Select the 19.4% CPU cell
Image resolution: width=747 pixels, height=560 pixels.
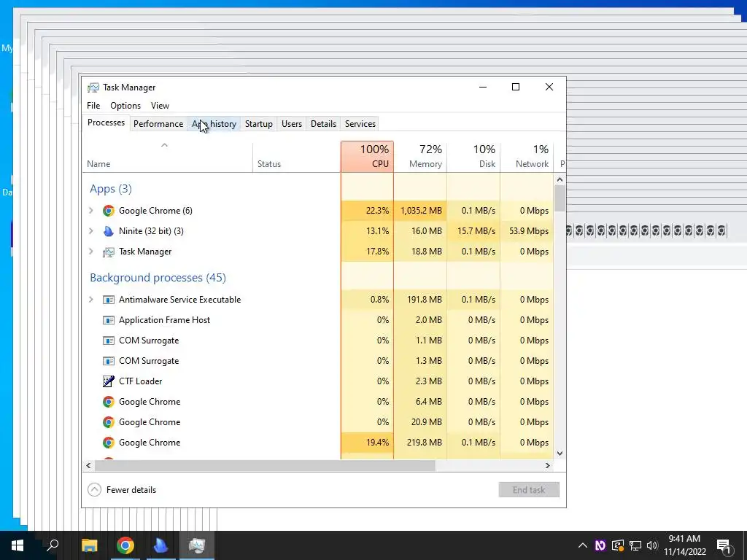[x=368, y=443]
